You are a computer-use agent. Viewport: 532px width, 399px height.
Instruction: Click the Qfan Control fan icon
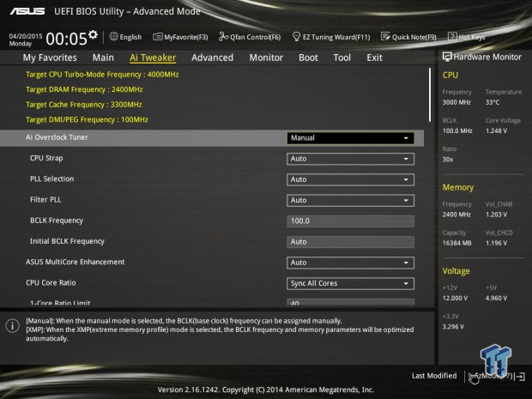pos(223,36)
